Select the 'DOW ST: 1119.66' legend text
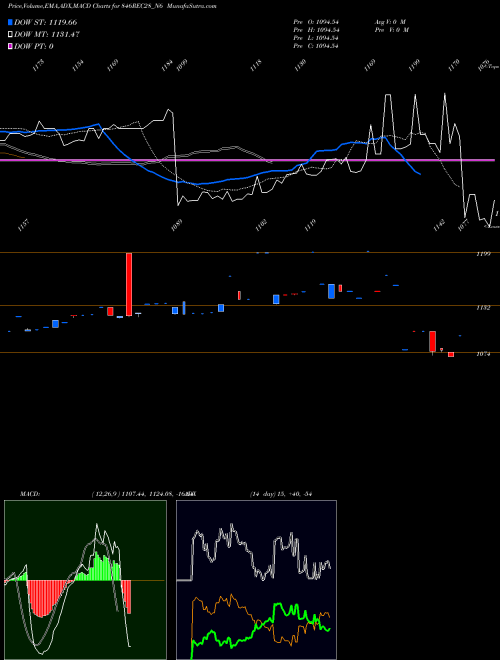The image size is (500, 660). [45, 22]
